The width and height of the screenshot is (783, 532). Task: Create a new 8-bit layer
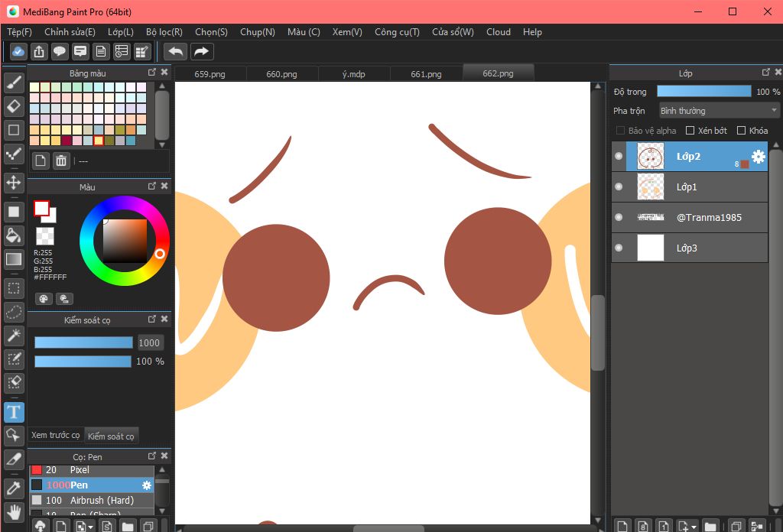(643, 526)
